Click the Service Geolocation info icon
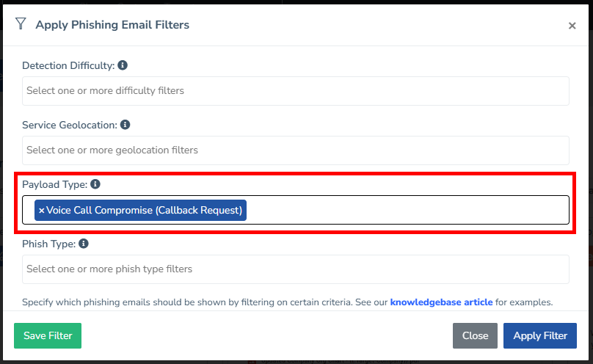This screenshot has width=593, height=364. (125, 125)
